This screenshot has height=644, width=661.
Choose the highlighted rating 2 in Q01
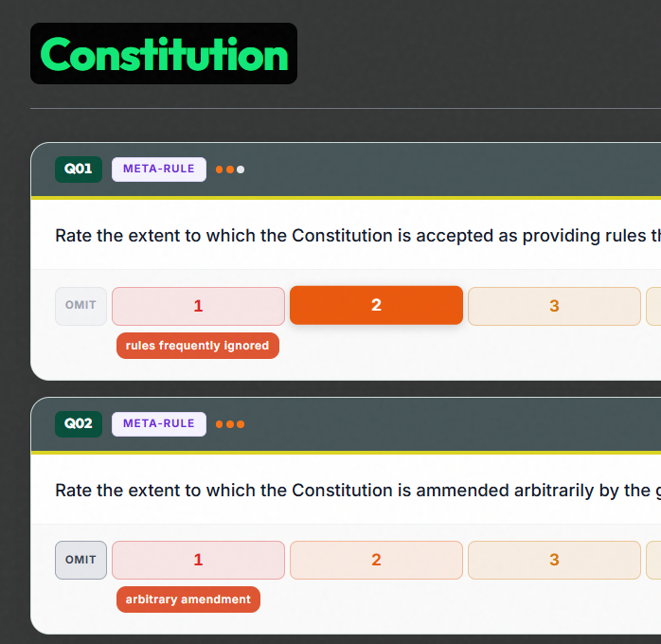pyautogui.click(x=376, y=305)
